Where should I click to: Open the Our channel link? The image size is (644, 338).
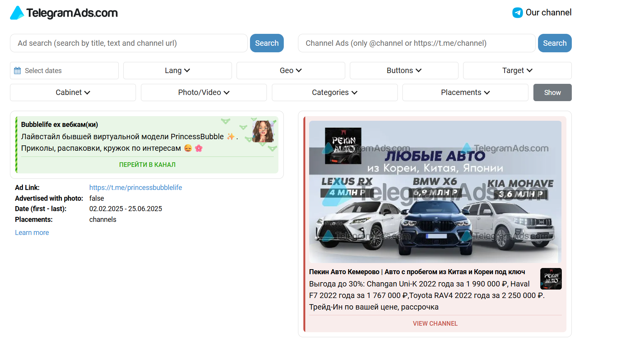pos(542,13)
